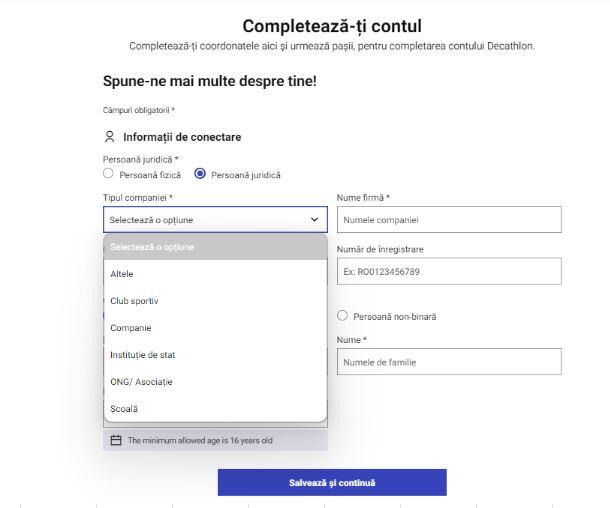Click the minimum allowed age notice bar
Screen dimensions: 610x508
click(215, 440)
